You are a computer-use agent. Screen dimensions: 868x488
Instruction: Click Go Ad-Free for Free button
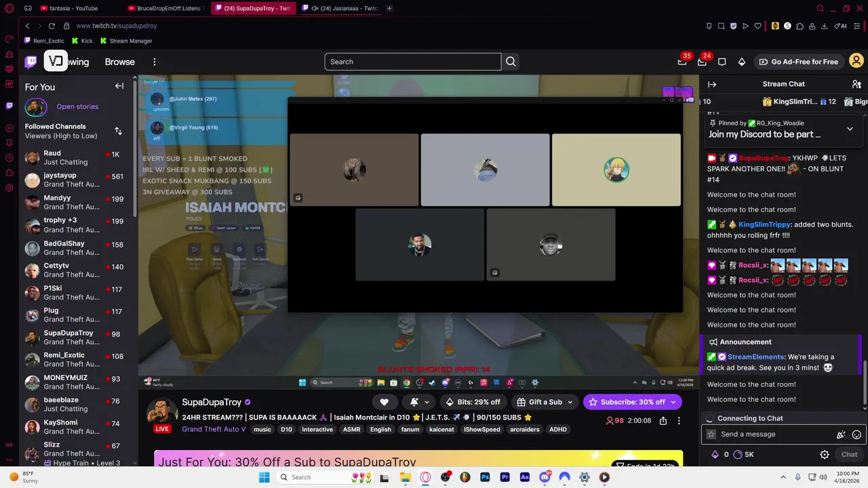tap(798, 62)
